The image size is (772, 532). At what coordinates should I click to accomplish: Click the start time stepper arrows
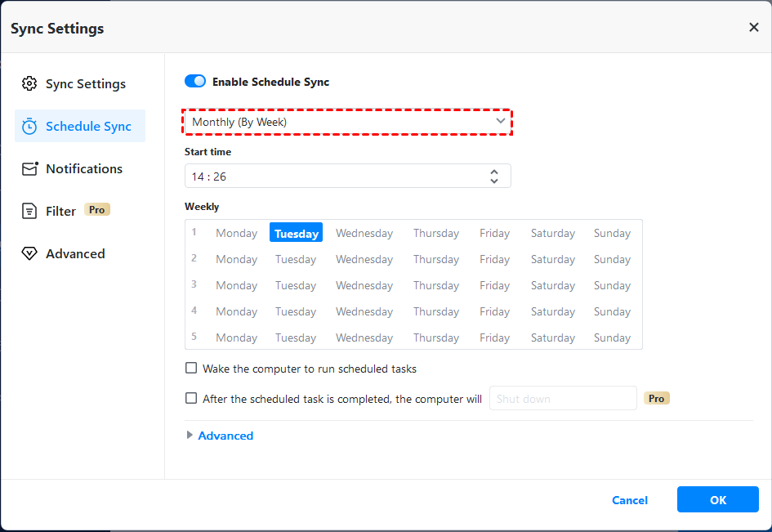pos(494,176)
